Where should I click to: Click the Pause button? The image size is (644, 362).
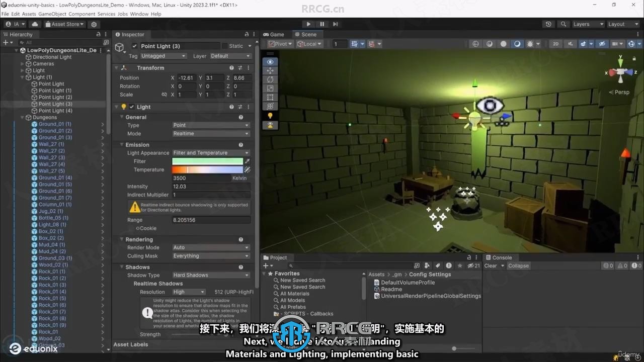click(x=322, y=24)
